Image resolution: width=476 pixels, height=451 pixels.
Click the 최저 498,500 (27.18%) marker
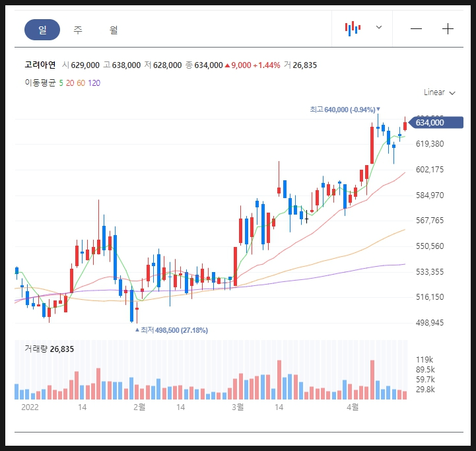pyautogui.click(x=172, y=330)
